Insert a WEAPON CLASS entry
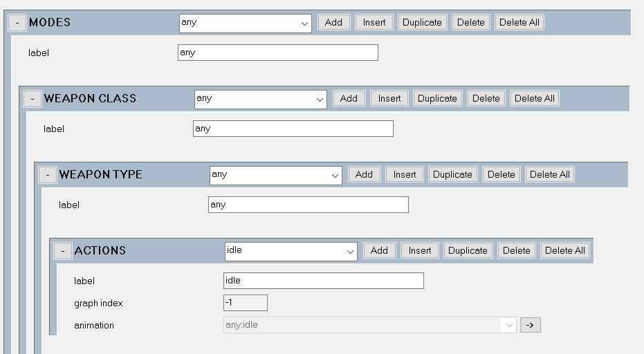 (x=389, y=98)
